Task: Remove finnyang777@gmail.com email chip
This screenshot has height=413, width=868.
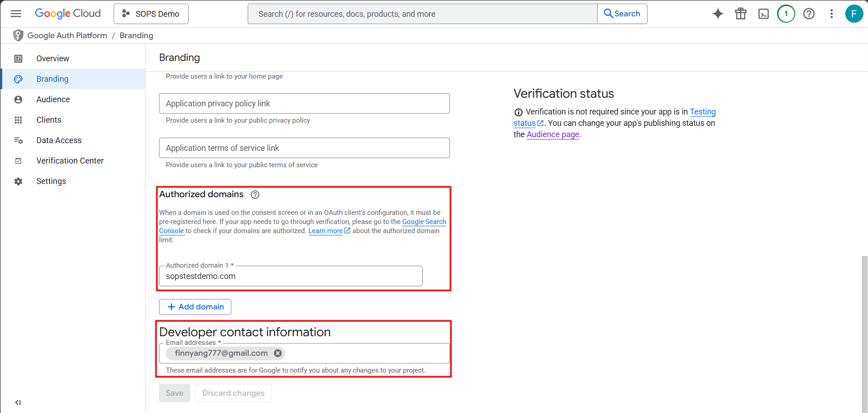Action: [278, 353]
